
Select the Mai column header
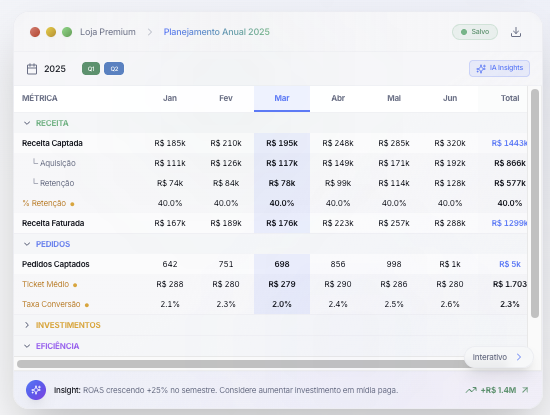(x=394, y=98)
